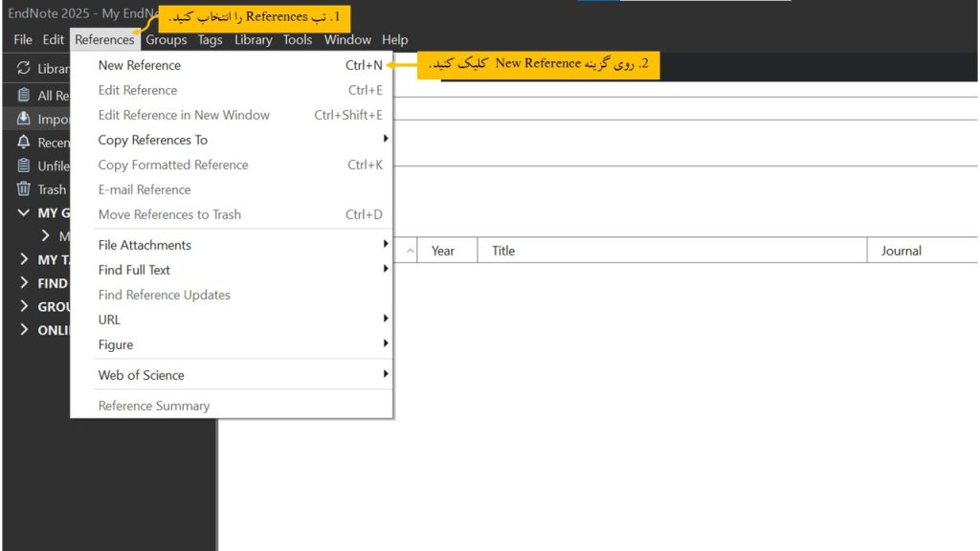The image size is (980, 551).
Task: Click the Recently Added bell icon
Action: [24, 143]
